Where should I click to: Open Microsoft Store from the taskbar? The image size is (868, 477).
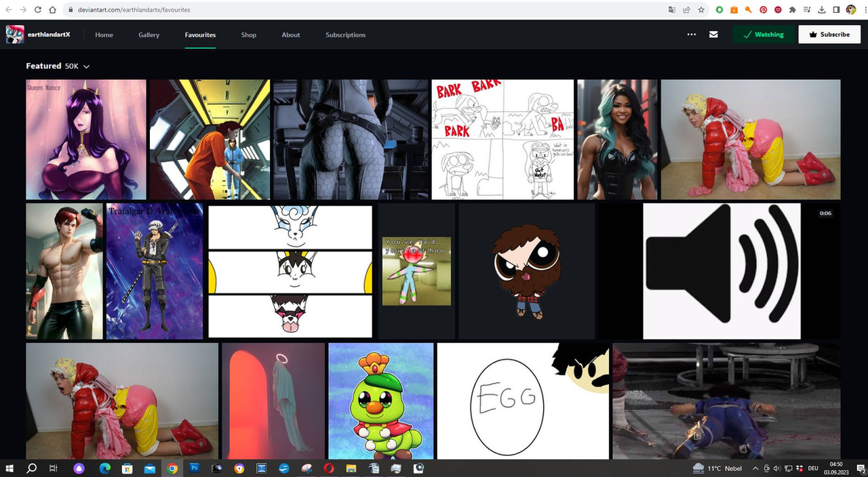(127, 468)
